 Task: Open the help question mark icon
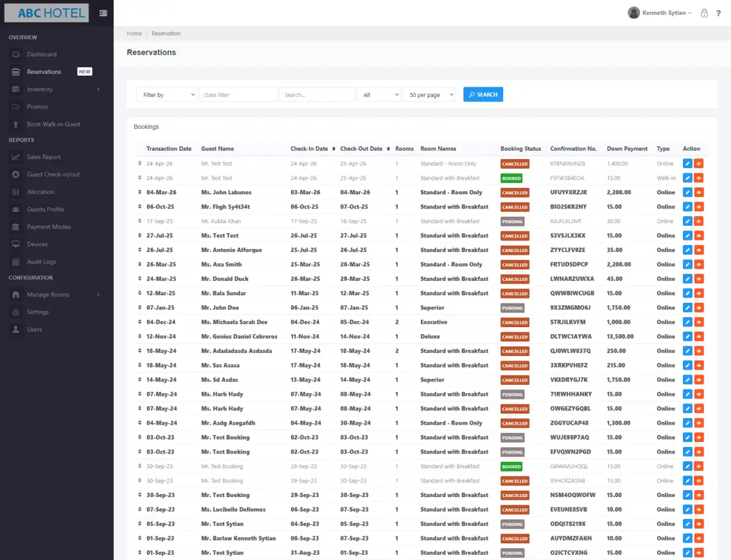718,13
